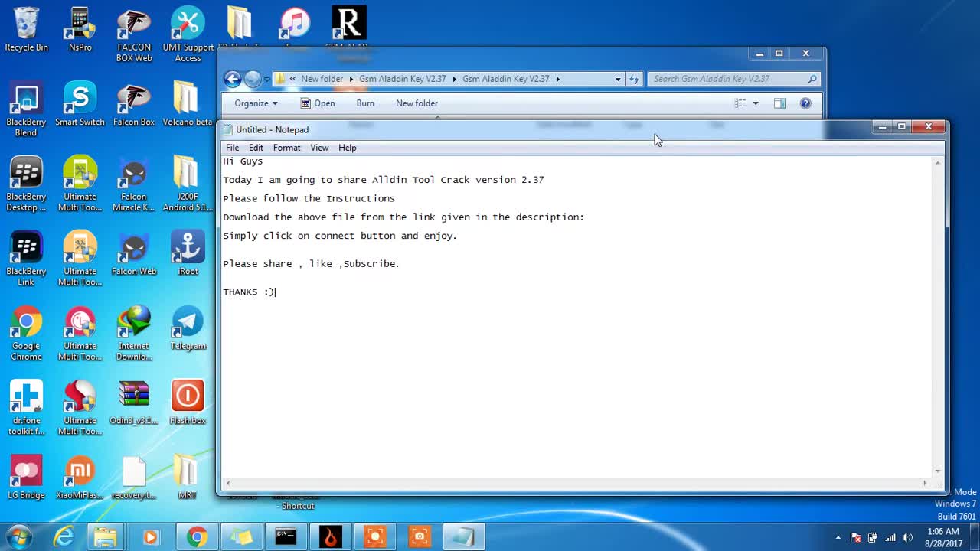Launch NsPro from the desktop
The height and width of the screenshot is (551, 980).
80,31
